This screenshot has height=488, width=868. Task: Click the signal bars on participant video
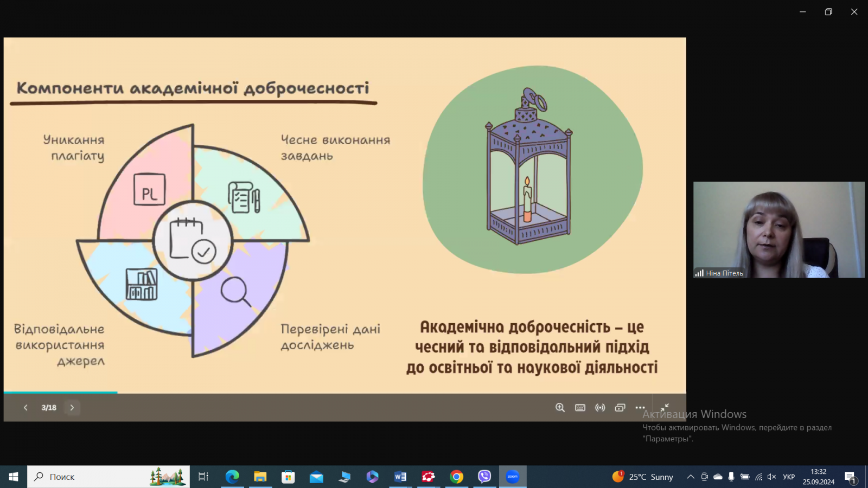699,273
